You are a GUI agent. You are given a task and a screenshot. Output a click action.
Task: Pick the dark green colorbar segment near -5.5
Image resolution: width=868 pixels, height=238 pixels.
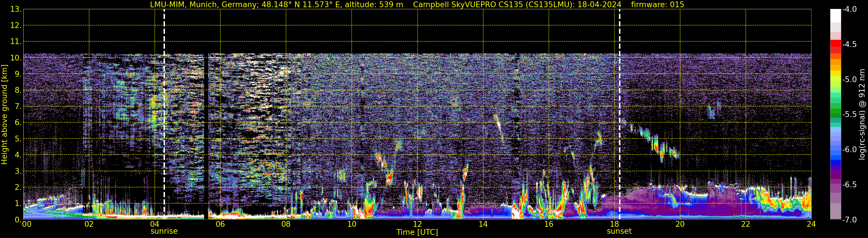click(x=835, y=116)
